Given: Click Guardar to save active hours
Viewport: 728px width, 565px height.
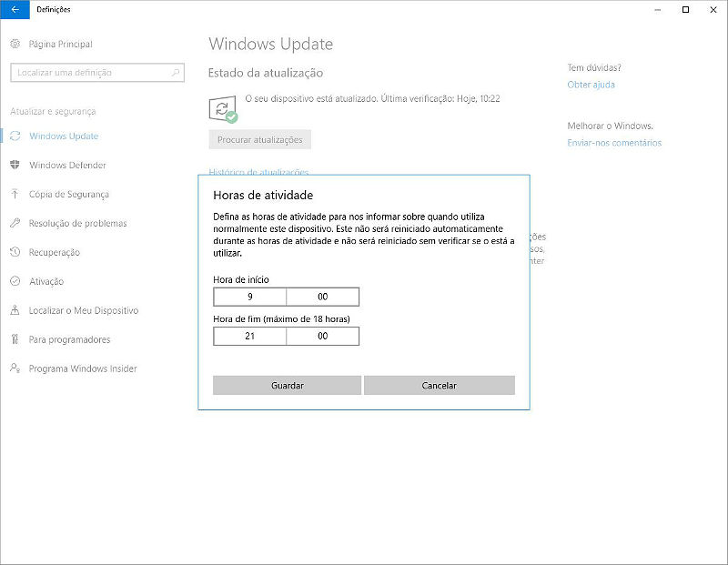Looking at the screenshot, I should [x=287, y=386].
